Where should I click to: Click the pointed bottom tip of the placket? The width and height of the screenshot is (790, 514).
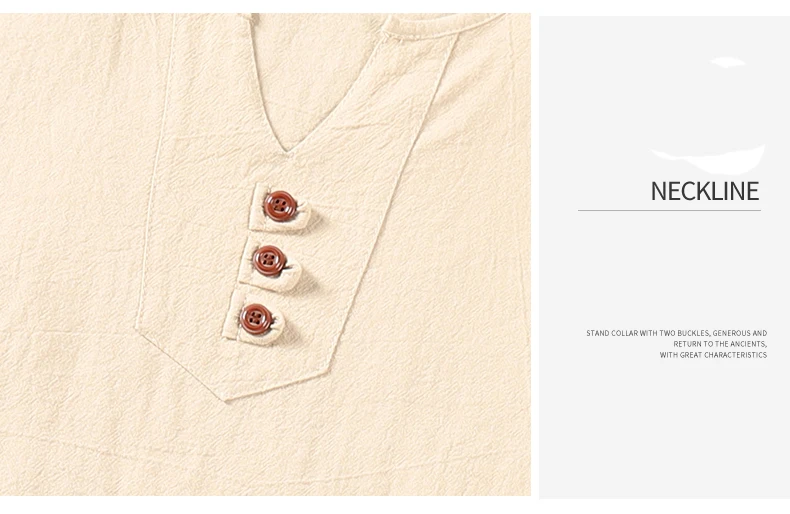225,398
